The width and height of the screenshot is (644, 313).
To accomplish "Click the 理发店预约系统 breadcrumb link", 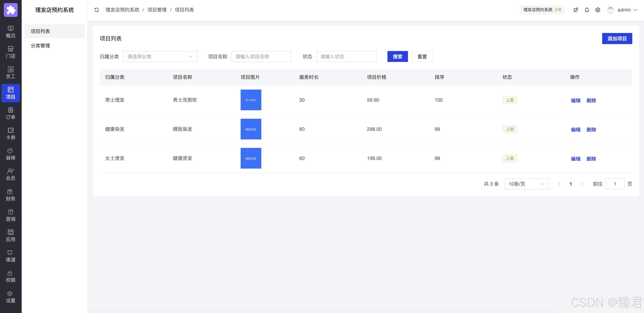I will 122,10.
